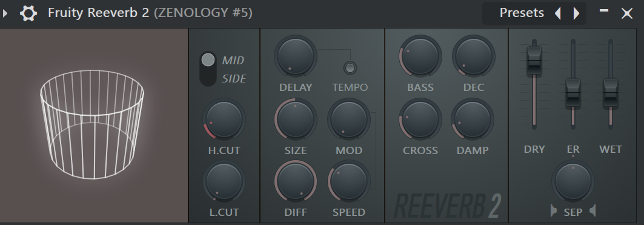
Task: Close the Fruity Reeverb 2 window
Action: tap(627, 13)
